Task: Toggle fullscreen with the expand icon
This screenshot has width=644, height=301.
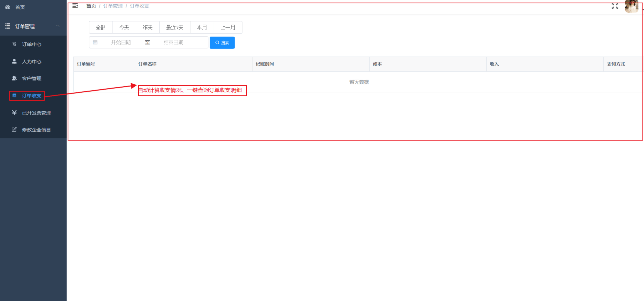Action: (614, 6)
